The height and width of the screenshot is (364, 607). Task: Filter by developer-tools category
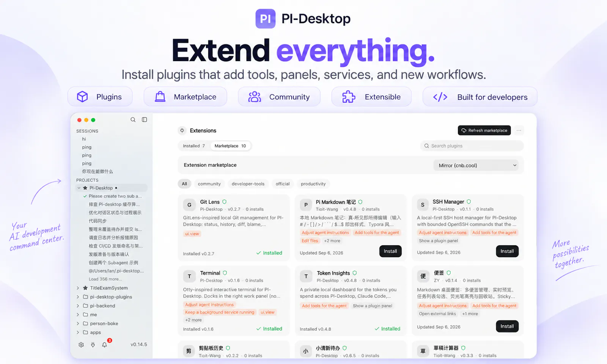tap(248, 184)
